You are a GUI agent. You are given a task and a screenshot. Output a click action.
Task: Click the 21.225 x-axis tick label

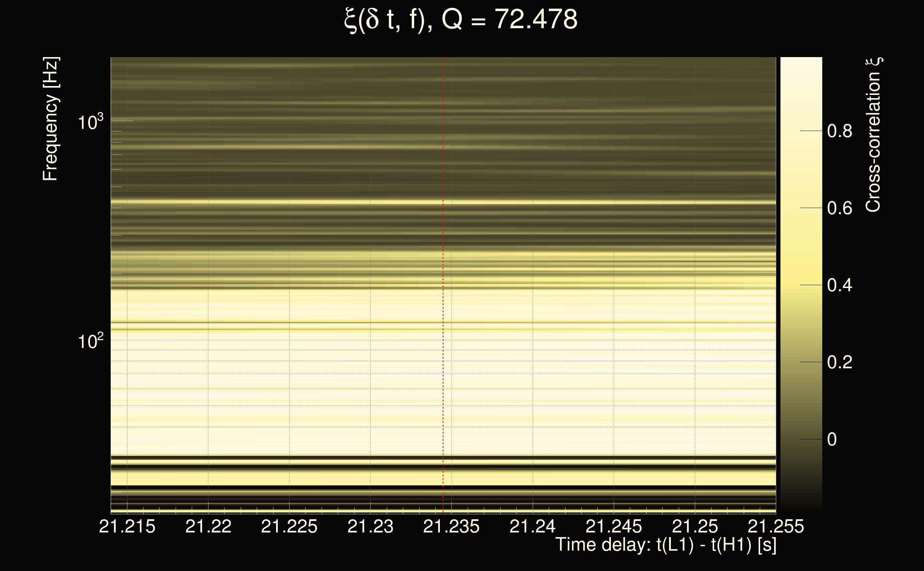289,526
